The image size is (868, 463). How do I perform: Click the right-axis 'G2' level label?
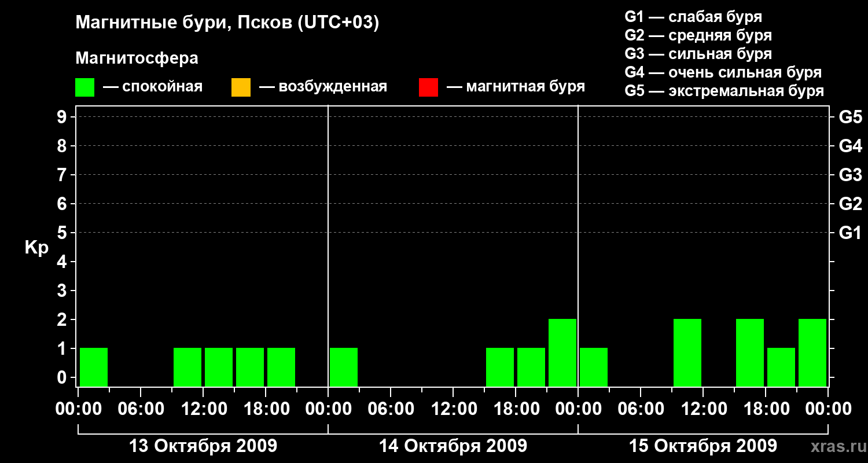click(850, 204)
